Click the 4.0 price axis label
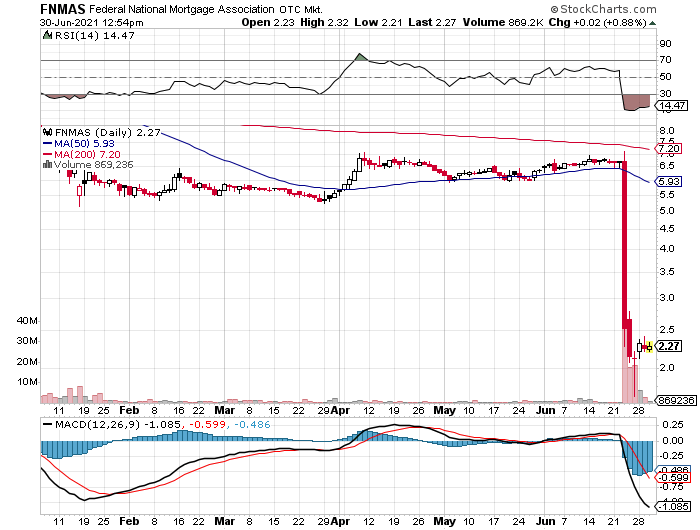This screenshot has height=530, width=700. click(667, 249)
